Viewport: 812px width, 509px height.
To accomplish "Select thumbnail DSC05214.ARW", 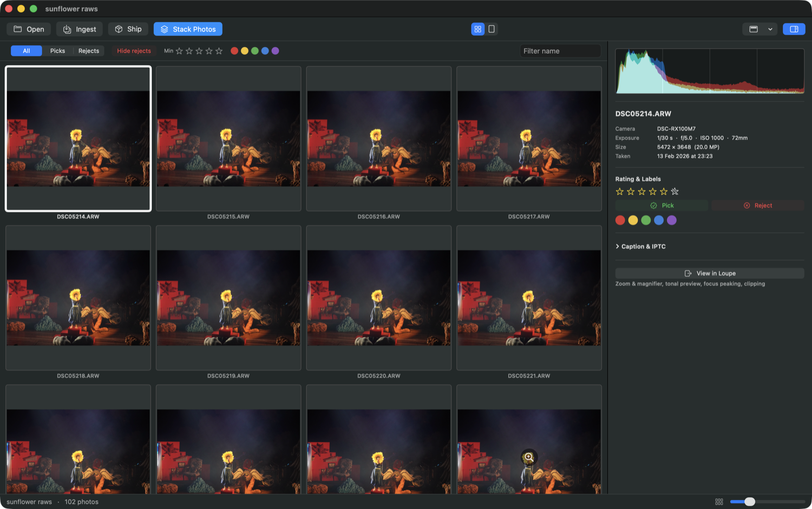I will click(78, 138).
